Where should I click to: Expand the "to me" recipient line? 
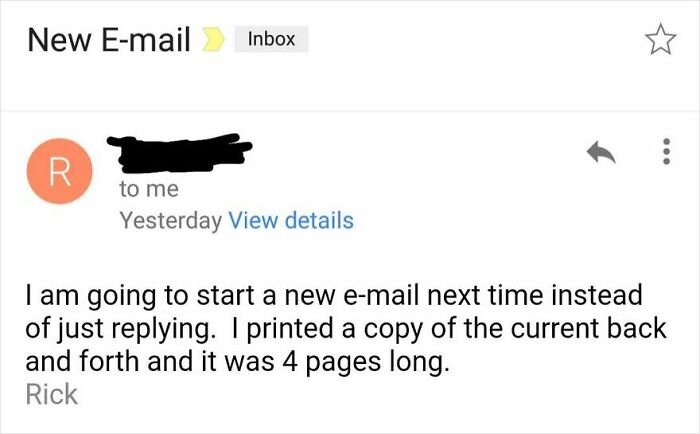[148, 189]
